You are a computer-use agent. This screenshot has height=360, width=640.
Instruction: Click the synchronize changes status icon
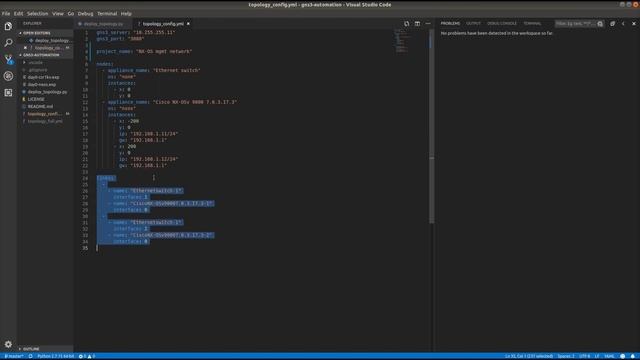(31, 356)
